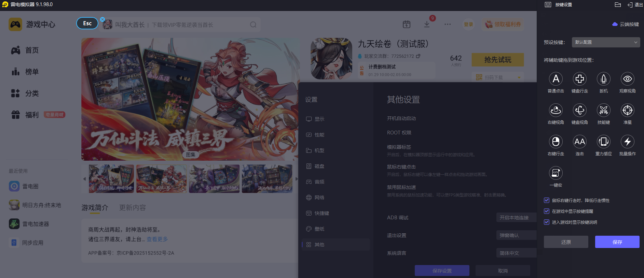Click the 保存设置 button
644x278 pixels.
[x=442, y=270]
